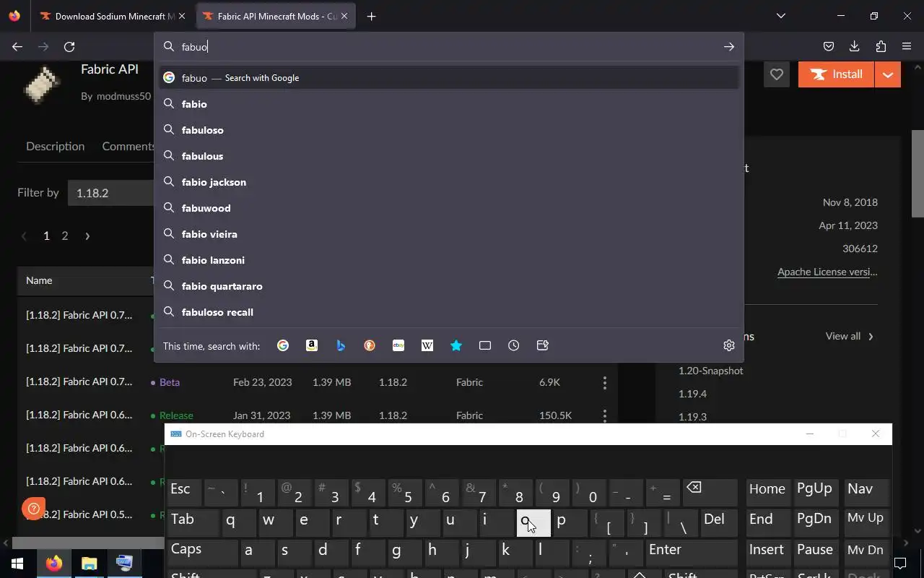924x578 pixels.
Task: Go back with the browser back arrow
Action: [17, 46]
